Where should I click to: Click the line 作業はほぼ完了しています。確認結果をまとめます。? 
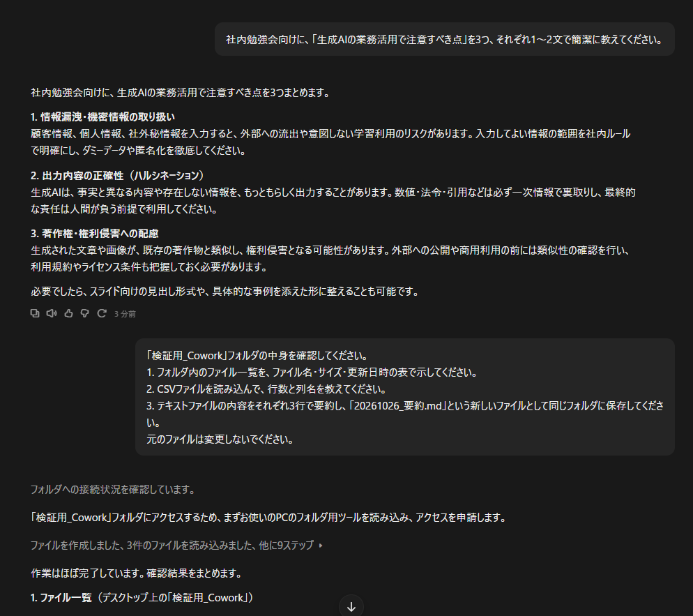coord(137,573)
